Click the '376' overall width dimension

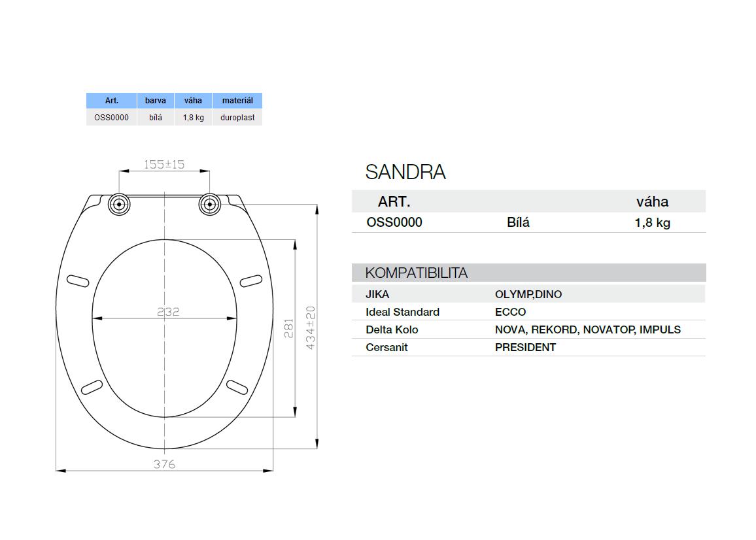(164, 464)
